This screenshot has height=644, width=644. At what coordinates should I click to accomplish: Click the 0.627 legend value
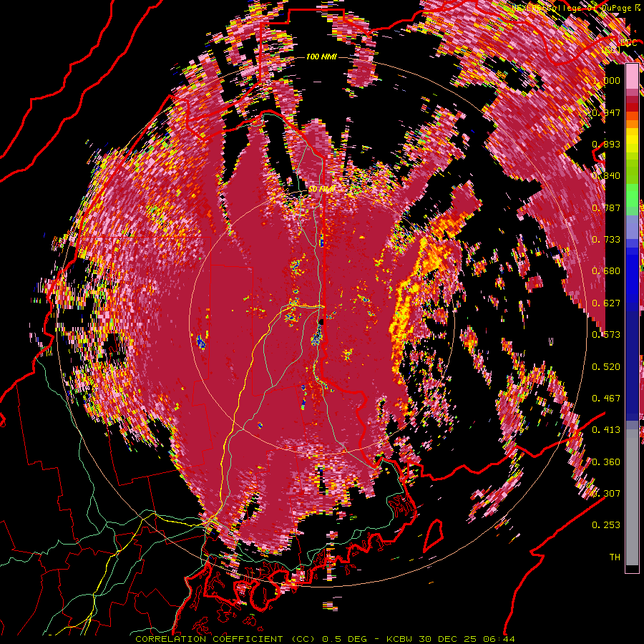[x=606, y=303]
